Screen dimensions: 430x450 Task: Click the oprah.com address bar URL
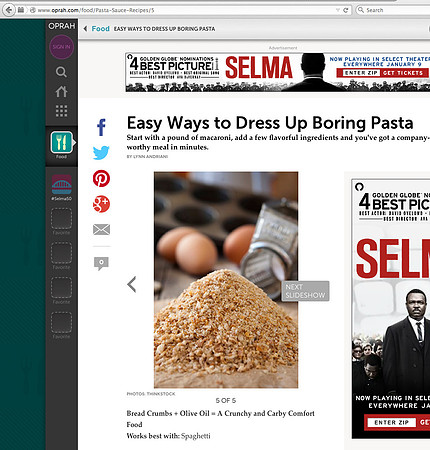(x=96, y=10)
